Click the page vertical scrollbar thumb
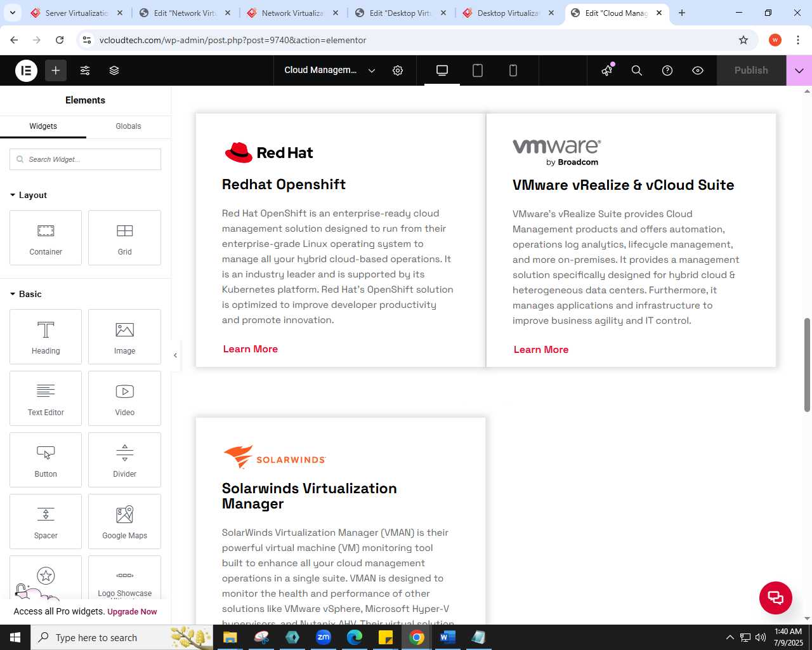The image size is (812, 650). [x=807, y=365]
